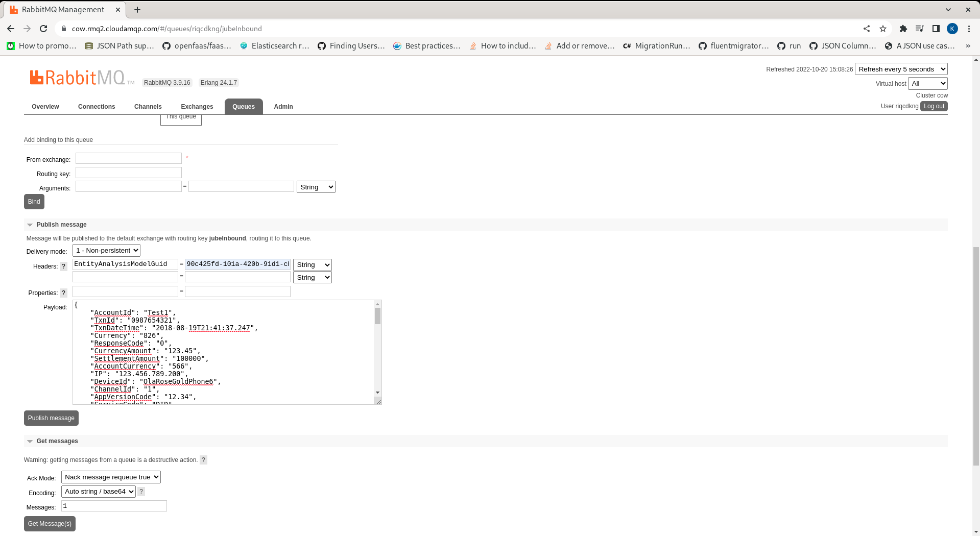This screenshot has height=536, width=980.
Task: Open the 'Add or remove...' bookmark
Action: point(580,46)
